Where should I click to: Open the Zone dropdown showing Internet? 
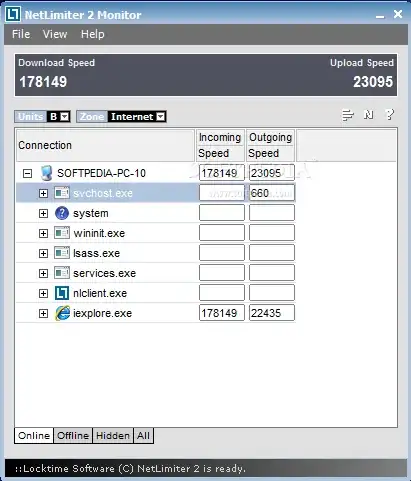tap(137, 117)
